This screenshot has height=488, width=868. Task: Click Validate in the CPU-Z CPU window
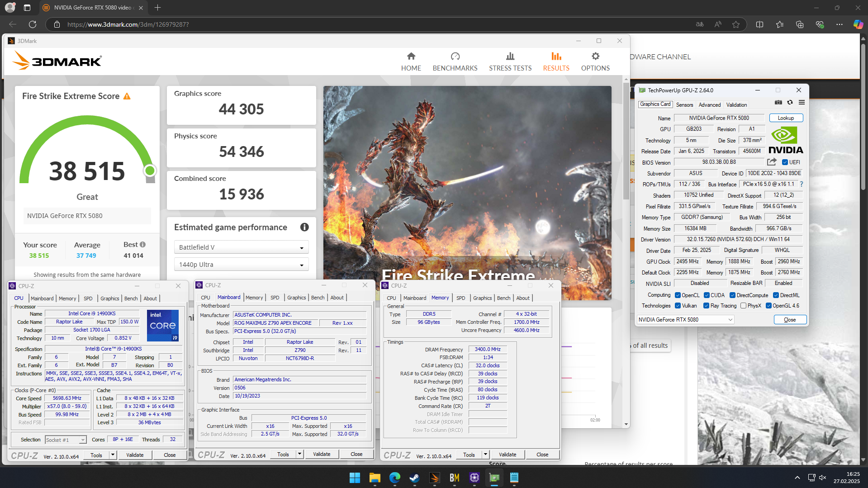tap(135, 455)
